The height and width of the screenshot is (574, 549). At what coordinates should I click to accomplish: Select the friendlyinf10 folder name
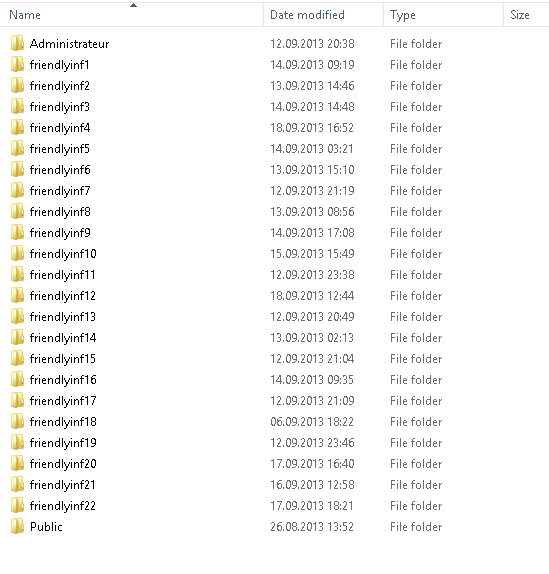tap(63, 254)
